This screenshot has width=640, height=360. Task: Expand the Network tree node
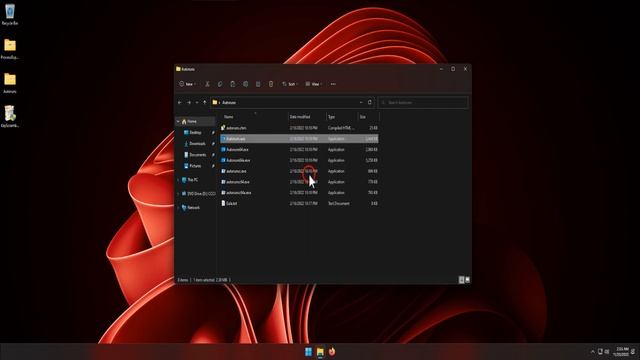coord(178,208)
